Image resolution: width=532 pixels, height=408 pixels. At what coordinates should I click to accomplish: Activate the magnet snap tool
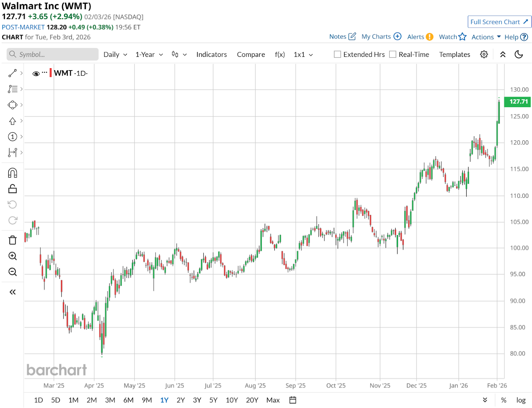13,173
